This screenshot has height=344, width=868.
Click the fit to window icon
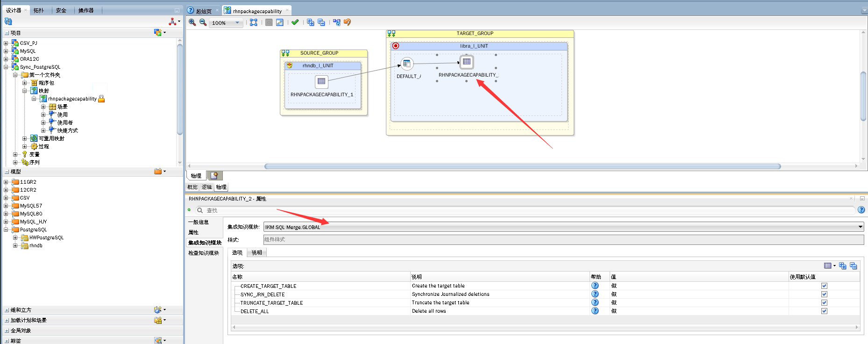[x=254, y=22]
